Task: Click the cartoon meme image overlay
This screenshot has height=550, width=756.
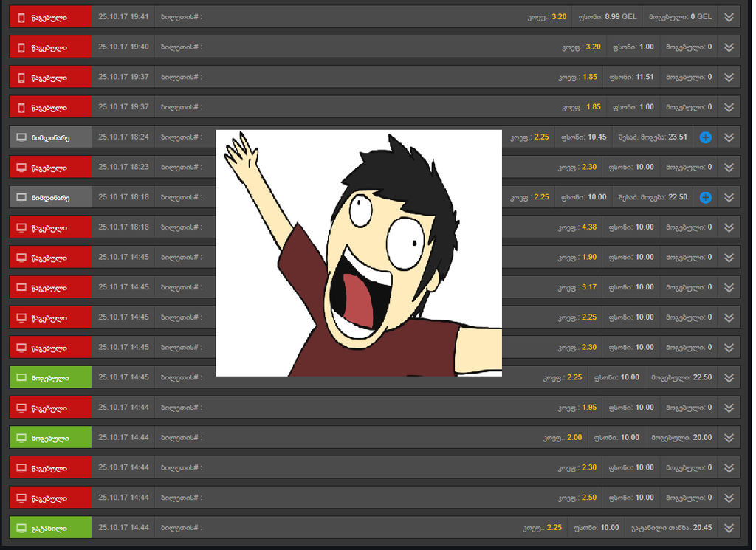Action: click(359, 253)
